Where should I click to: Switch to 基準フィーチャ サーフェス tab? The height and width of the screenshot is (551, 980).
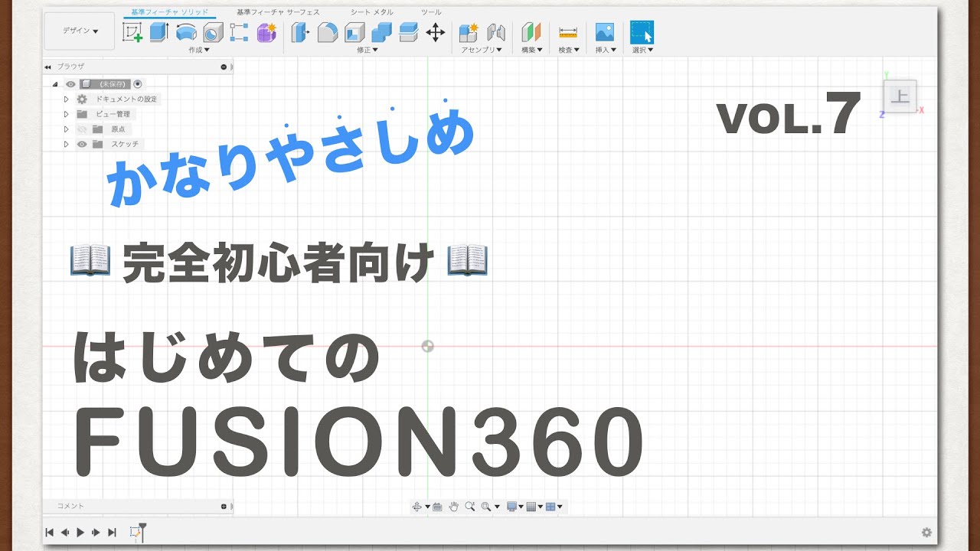278,12
